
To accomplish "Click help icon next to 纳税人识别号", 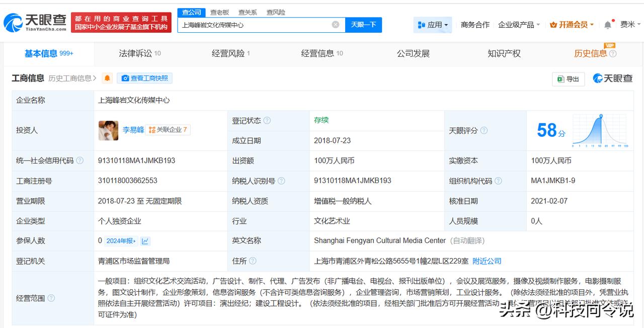I will pyautogui.click(x=281, y=181).
